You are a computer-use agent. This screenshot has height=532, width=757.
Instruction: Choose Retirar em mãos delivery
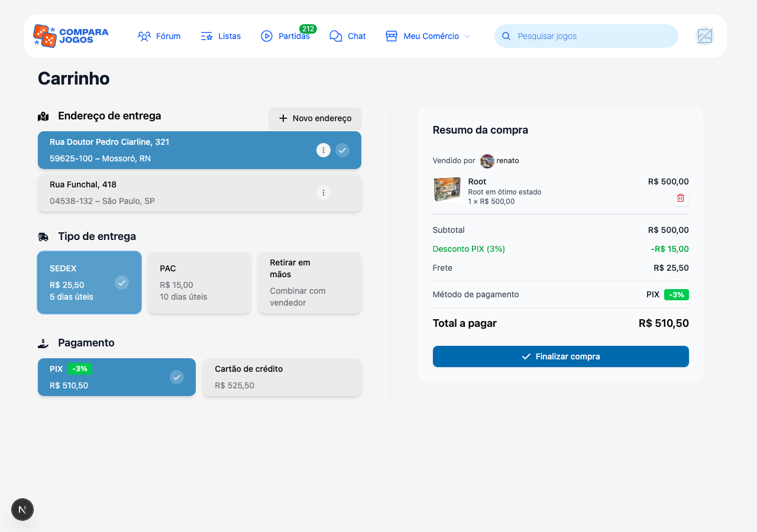309,283
